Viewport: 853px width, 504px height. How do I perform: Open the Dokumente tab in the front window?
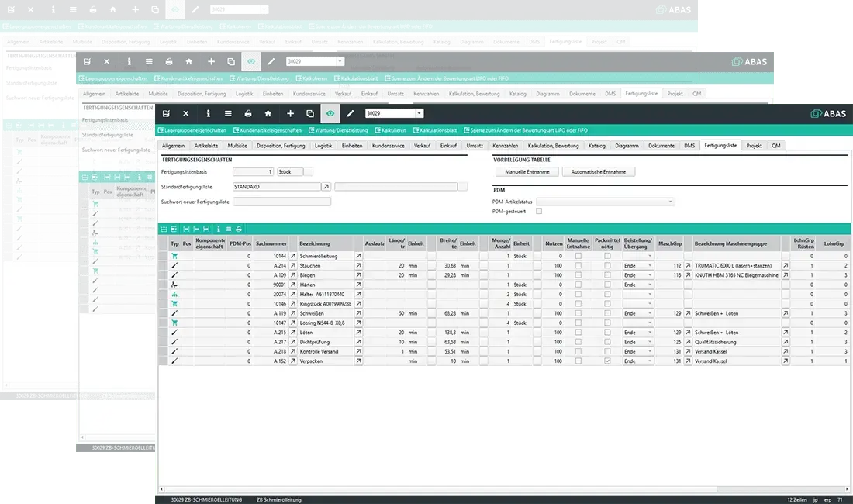tap(661, 145)
